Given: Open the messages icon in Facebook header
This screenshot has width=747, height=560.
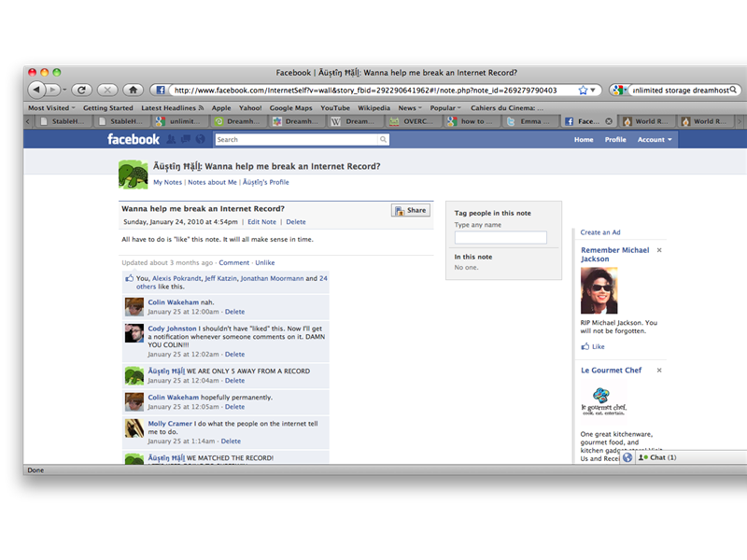Looking at the screenshot, I should (x=186, y=139).
